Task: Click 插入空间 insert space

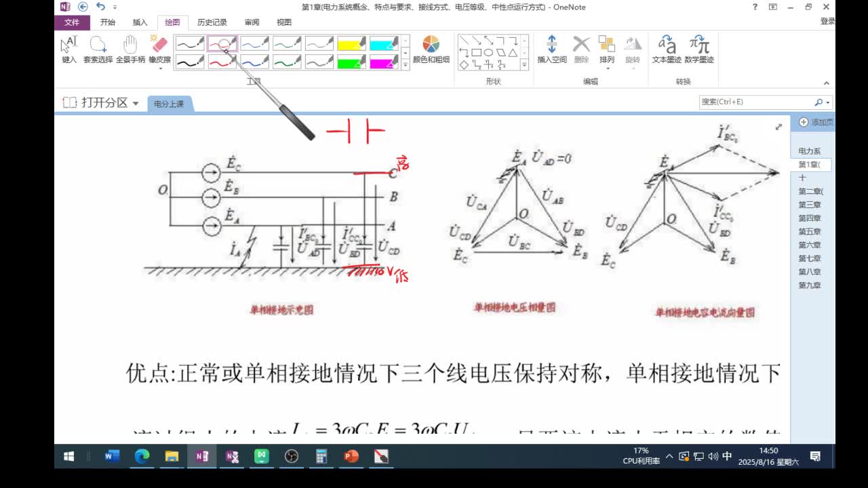Action: pos(552,50)
